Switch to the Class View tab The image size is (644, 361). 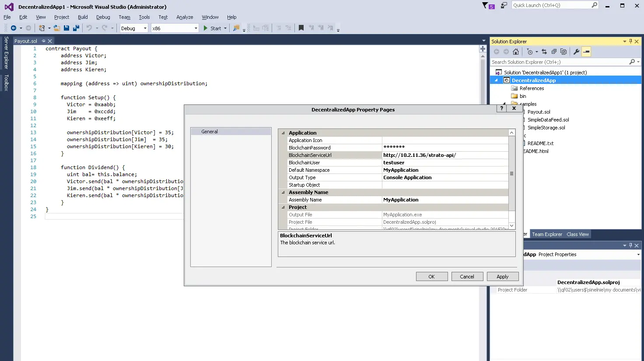(x=577, y=234)
